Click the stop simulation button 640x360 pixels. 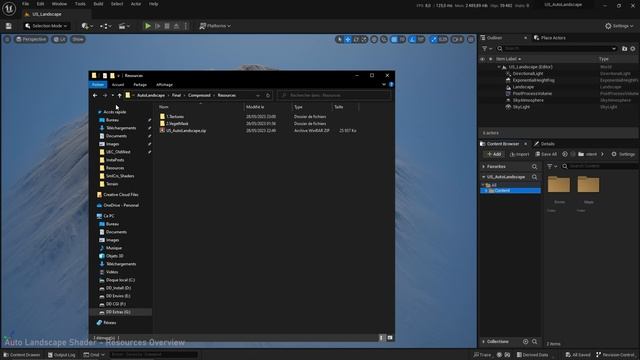point(167,26)
